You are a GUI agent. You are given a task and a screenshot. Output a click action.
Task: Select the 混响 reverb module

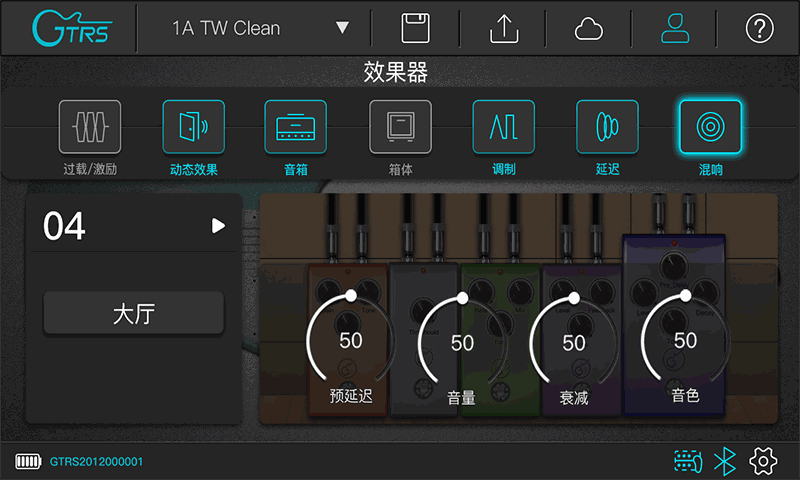click(x=711, y=127)
